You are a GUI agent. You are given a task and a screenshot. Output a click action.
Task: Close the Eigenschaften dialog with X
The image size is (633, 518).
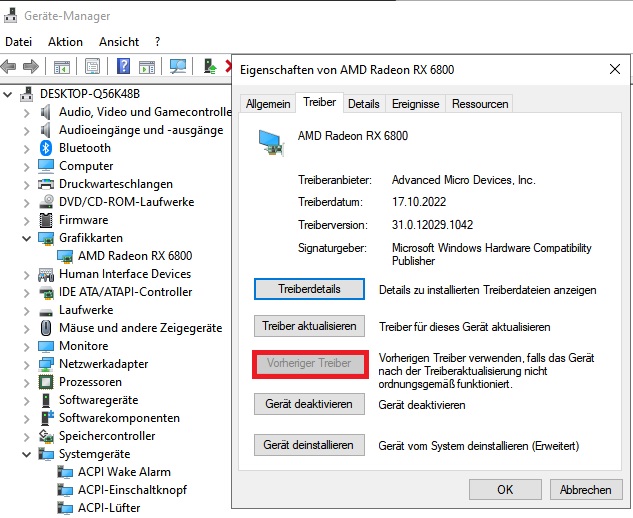point(615,69)
